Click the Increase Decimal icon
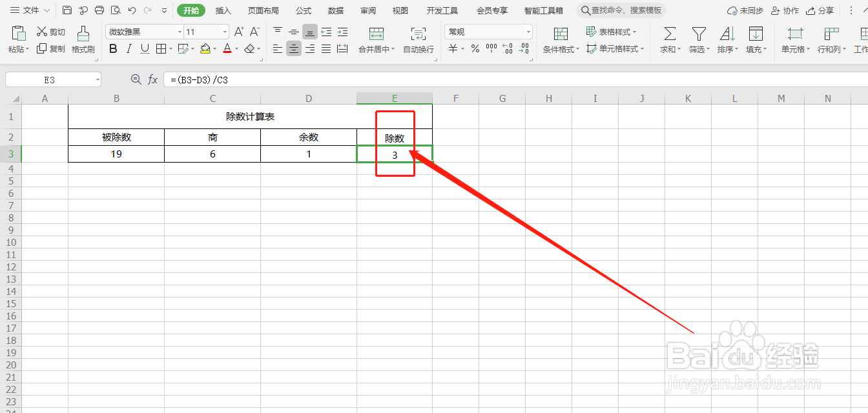 tap(508, 48)
